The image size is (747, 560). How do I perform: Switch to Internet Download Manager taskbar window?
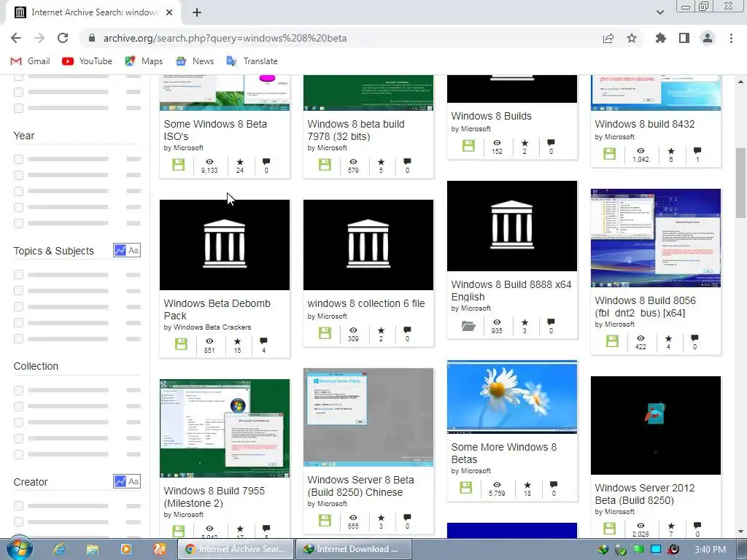(354, 549)
